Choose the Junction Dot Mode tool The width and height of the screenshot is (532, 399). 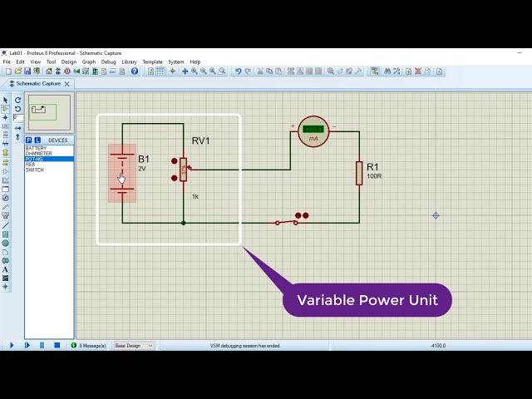(5, 118)
